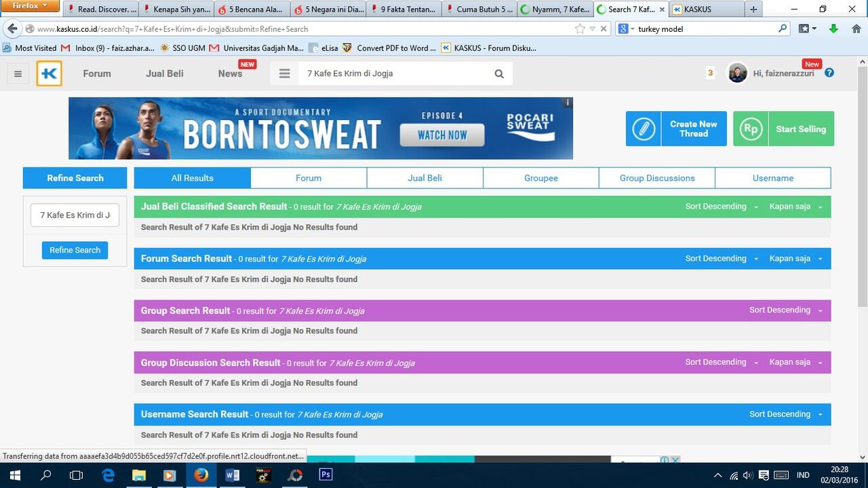Screen dimensions: 868x488
Task: Open the Firefox downloads arrow
Action: click(834, 28)
